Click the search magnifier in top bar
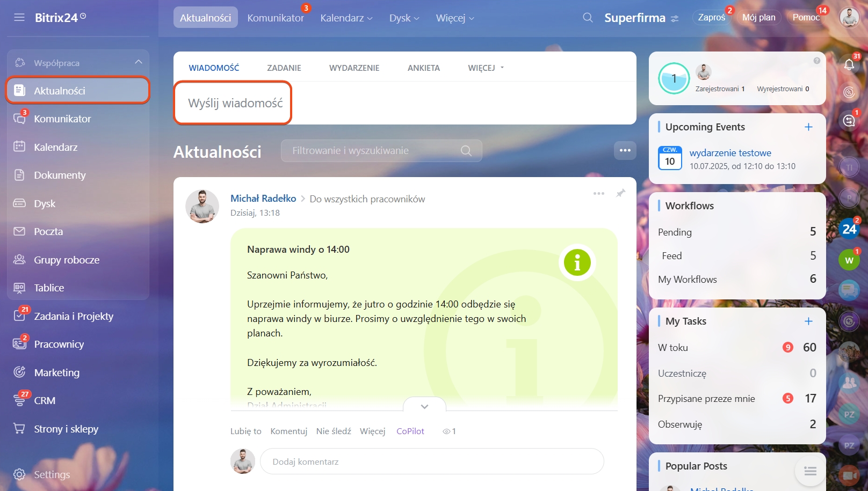The width and height of the screenshot is (868, 491). pyautogui.click(x=588, y=18)
